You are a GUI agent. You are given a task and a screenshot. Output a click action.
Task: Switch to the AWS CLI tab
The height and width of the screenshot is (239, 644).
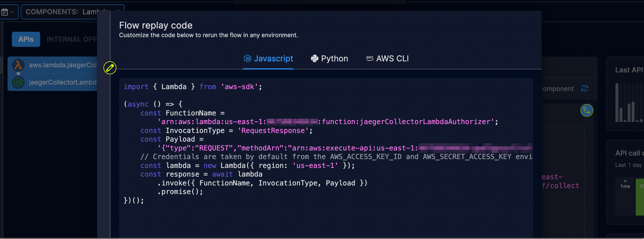click(387, 59)
